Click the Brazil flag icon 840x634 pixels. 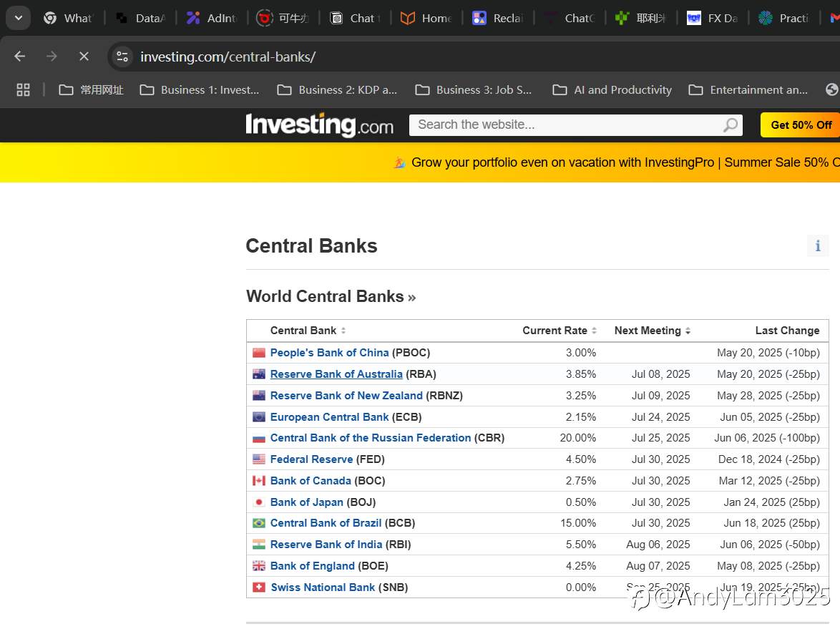coord(259,523)
